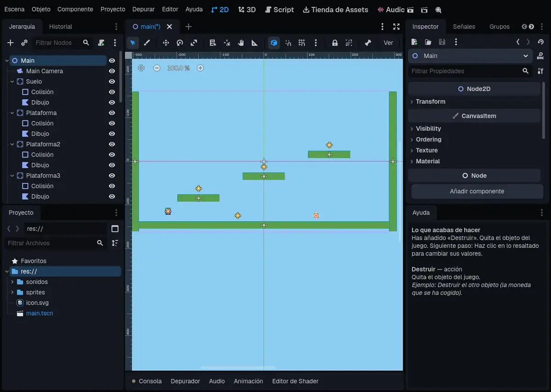Hide the Suelo node with eye icon
The width and height of the screenshot is (551, 392).
[112, 81]
